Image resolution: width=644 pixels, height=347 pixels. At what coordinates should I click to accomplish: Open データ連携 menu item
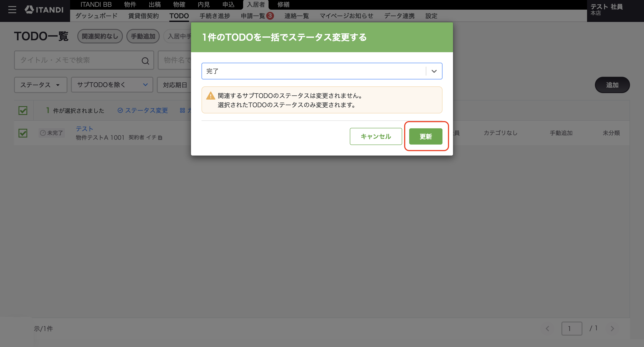pos(399,16)
